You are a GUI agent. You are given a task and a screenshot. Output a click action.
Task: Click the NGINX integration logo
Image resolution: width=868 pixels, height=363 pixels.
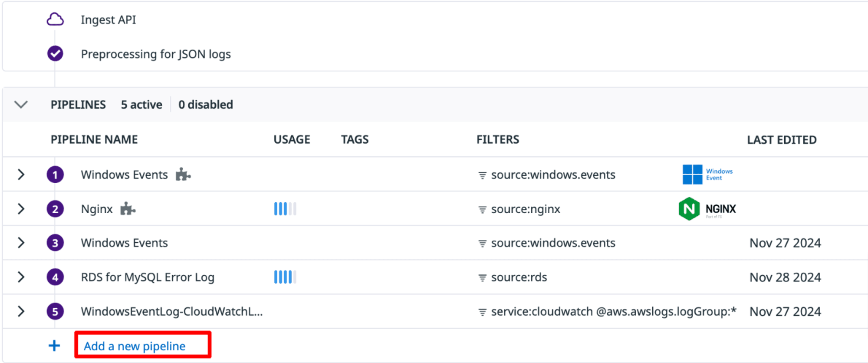tap(707, 209)
